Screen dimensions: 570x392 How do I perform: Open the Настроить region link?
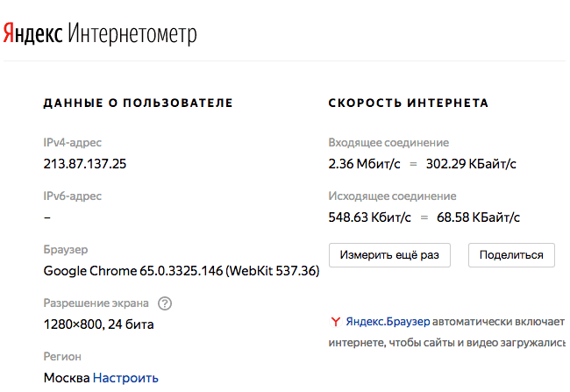[125, 378]
